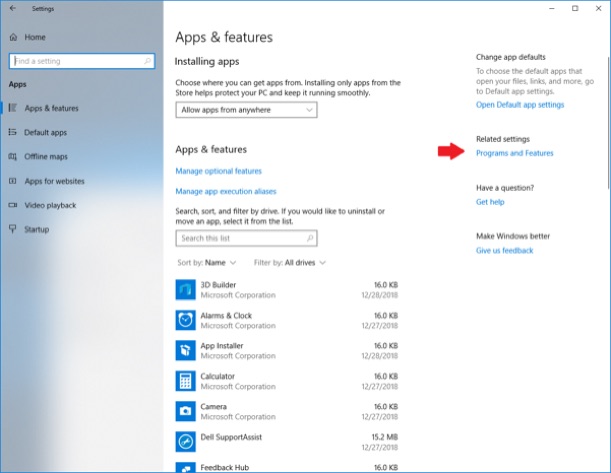Open Default apps settings page

click(46, 132)
